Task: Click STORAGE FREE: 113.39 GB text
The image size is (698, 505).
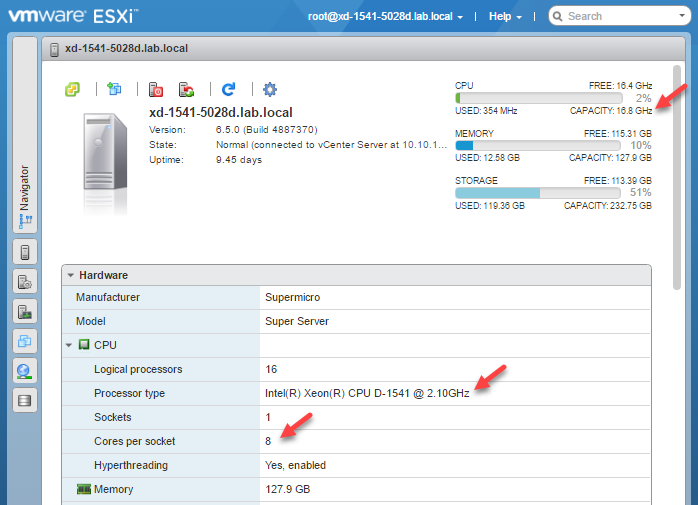Action: pyautogui.click(x=618, y=180)
